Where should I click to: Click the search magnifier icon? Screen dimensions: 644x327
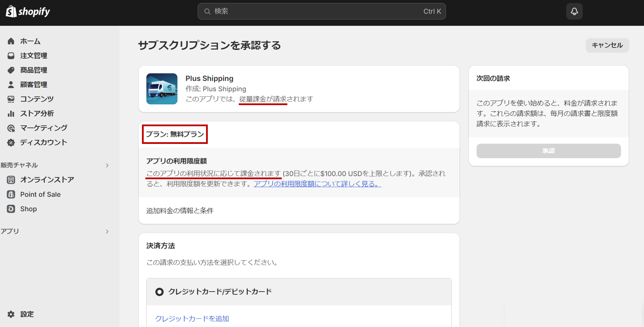[207, 12]
